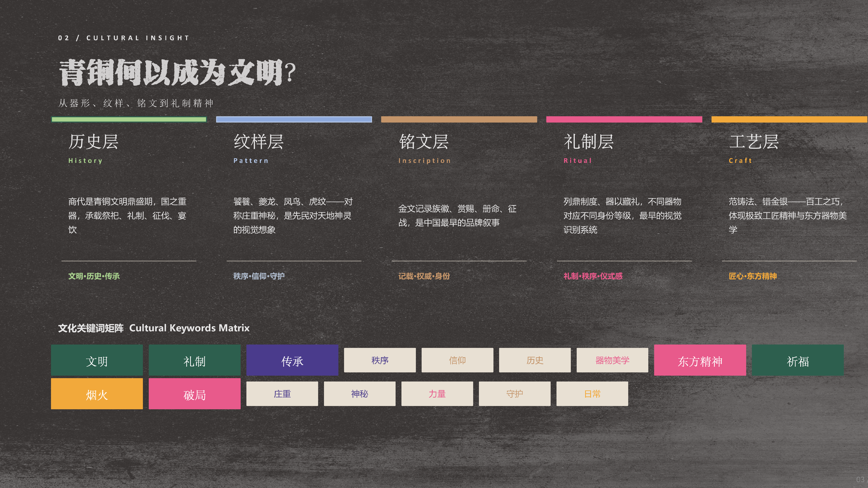This screenshot has height=488, width=868.
Task: Click the 秩序·信仰·守护 tag line
Action: pyautogui.click(x=259, y=276)
